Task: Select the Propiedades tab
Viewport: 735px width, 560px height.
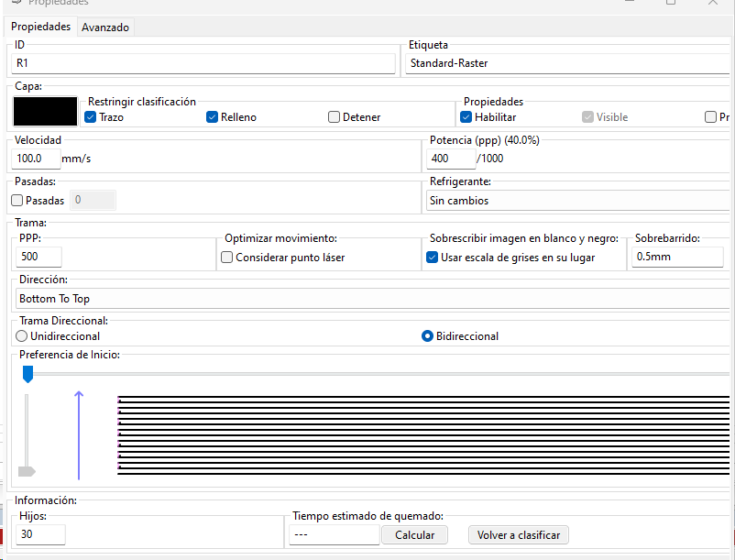Action: coord(40,27)
